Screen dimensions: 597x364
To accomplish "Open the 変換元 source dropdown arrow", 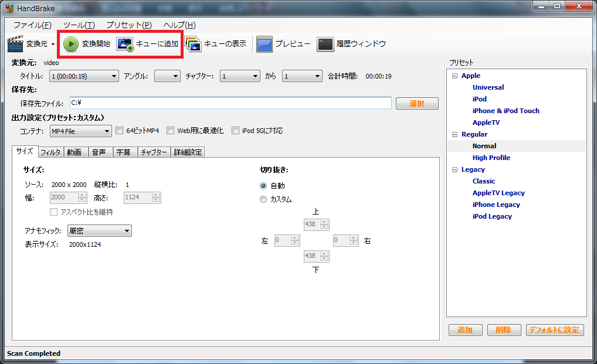I will pos(53,44).
